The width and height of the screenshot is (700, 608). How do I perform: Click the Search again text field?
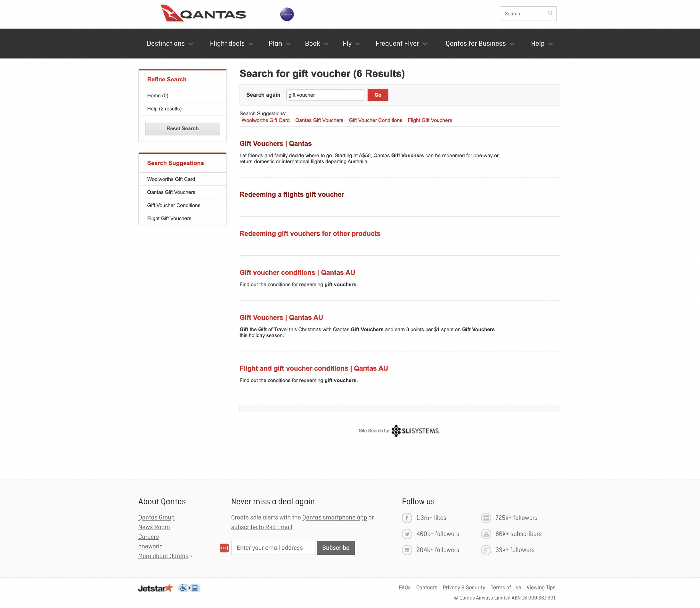point(325,95)
